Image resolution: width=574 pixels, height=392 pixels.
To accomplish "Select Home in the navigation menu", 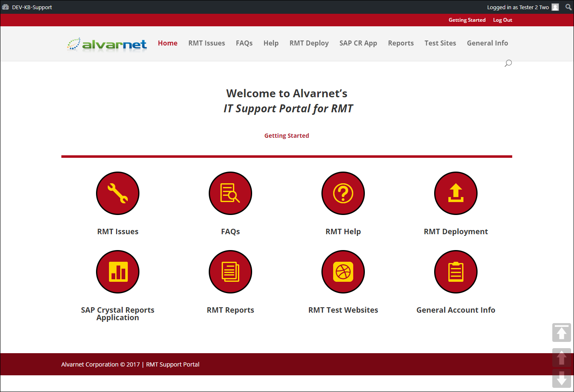I will (x=168, y=43).
